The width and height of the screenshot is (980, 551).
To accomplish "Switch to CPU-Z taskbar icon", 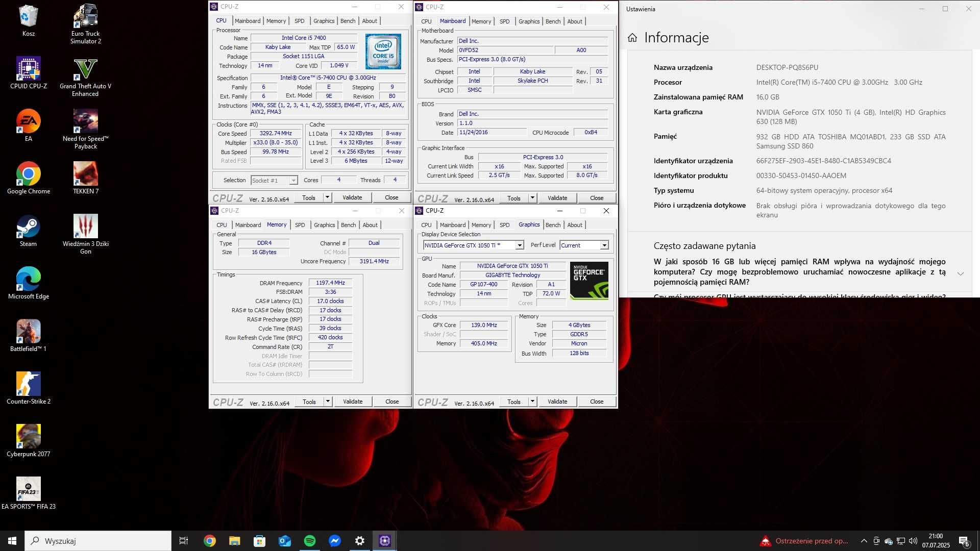I will tap(385, 541).
